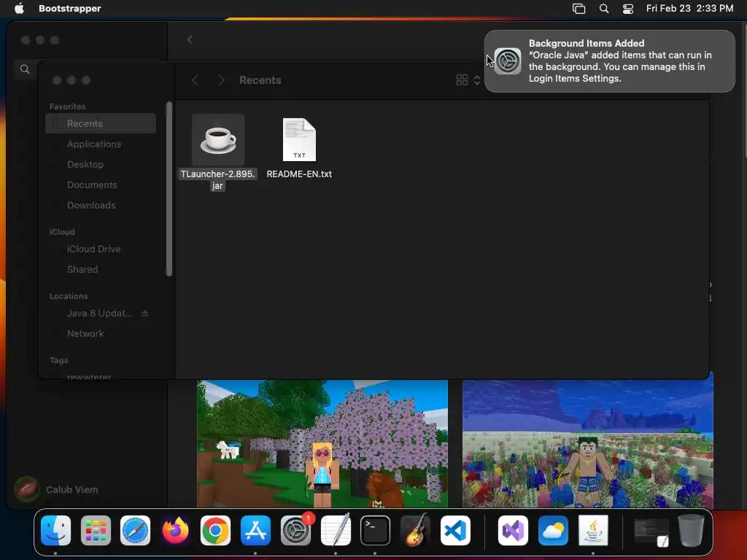This screenshot has height=560, width=747.
Task: Click the Stage Manager menu bar icon
Action: click(578, 9)
